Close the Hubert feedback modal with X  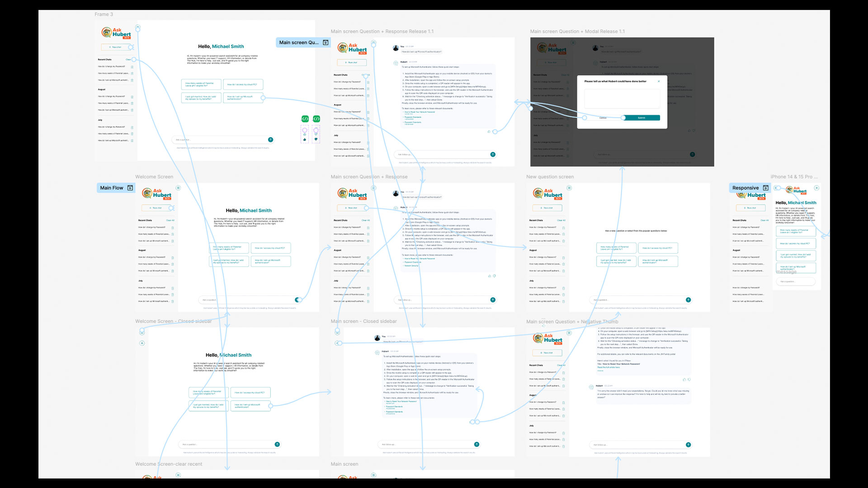tap(659, 81)
